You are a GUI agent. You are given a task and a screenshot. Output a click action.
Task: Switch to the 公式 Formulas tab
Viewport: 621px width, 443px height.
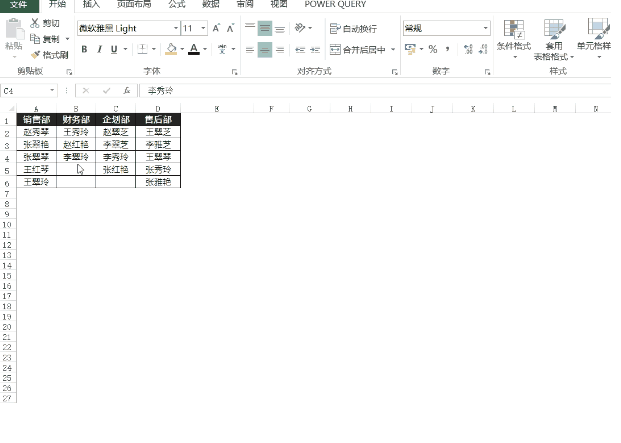(x=177, y=4)
